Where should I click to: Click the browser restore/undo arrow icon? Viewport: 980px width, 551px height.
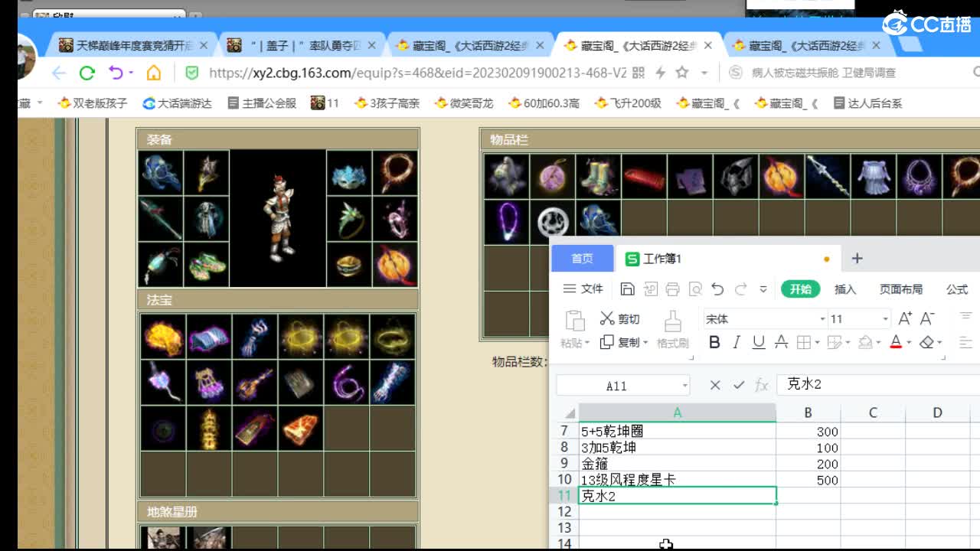pyautogui.click(x=116, y=73)
